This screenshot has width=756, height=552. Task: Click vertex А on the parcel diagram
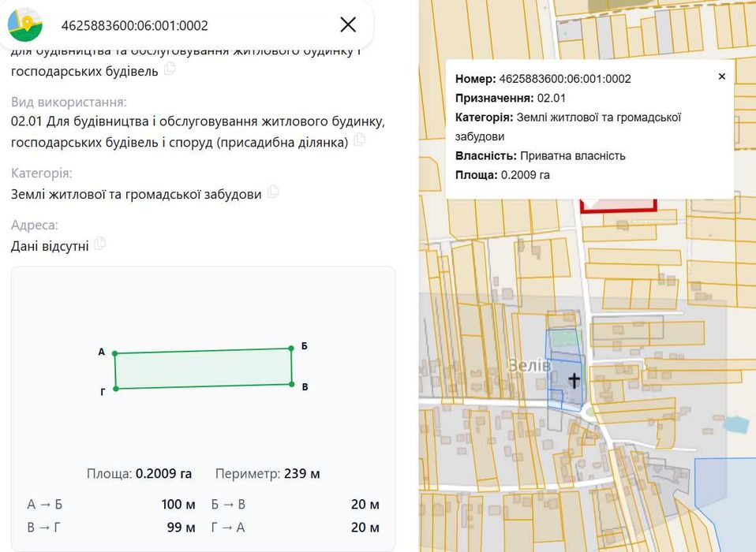[x=114, y=353]
